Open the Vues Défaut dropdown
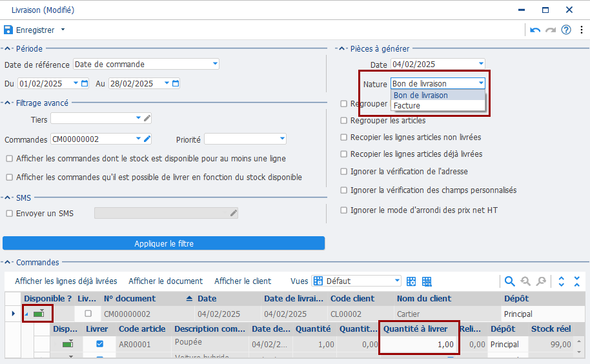This screenshot has height=364, width=590. click(x=397, y=281)
